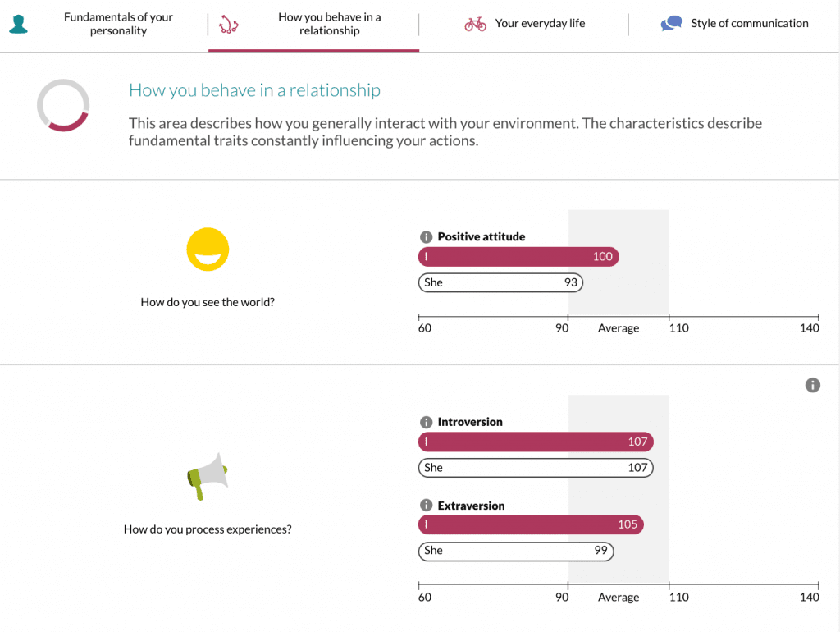Select the How you behave in a relationship tab
The image size is (840, 632).
(x=329, y=24)
